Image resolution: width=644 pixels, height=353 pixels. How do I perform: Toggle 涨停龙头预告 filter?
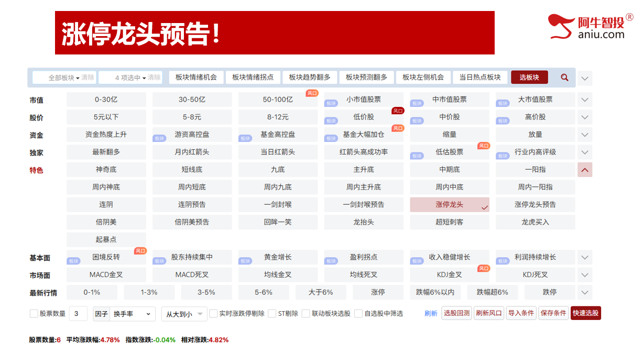click(x=536, y=205)
